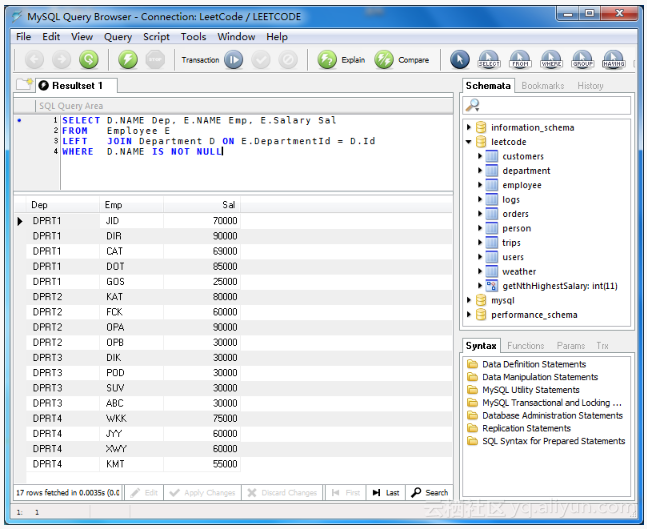Viewport: 647px width, 529px height.
Task: Expand the information_schema node
Action: 469,127
